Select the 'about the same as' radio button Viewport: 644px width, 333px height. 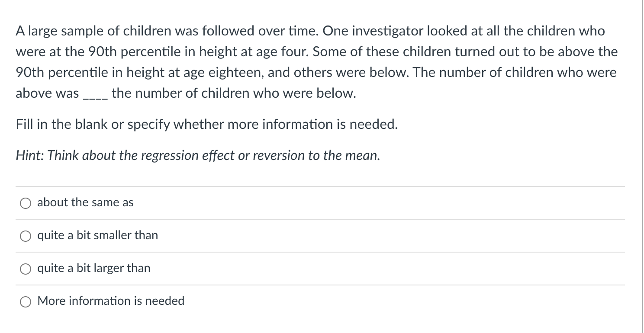point(26,203)
